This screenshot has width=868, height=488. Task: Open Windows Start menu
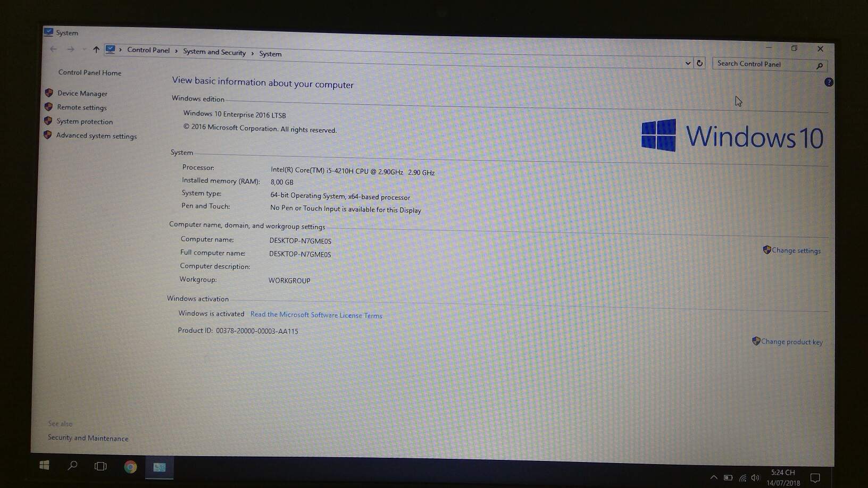point(45,466)
